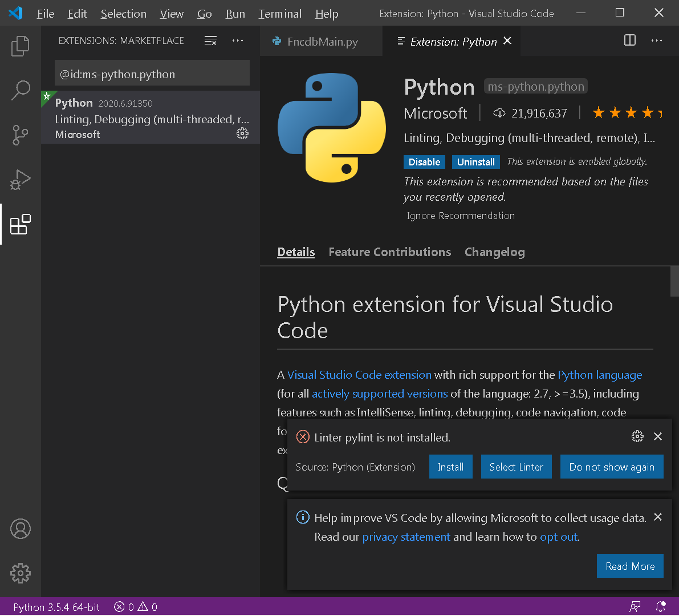Switch to the Details tab

[x=296, y=252]
